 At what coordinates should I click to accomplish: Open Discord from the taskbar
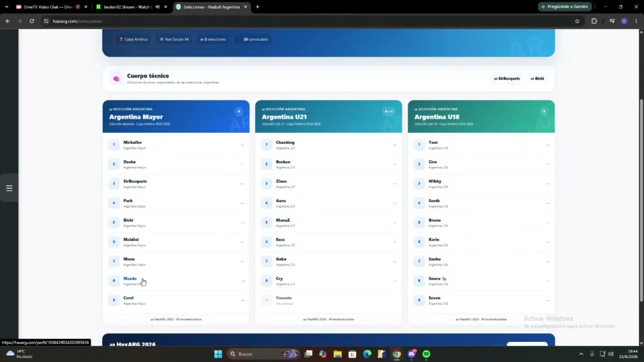pyautogui.click(x=412, y=354)
